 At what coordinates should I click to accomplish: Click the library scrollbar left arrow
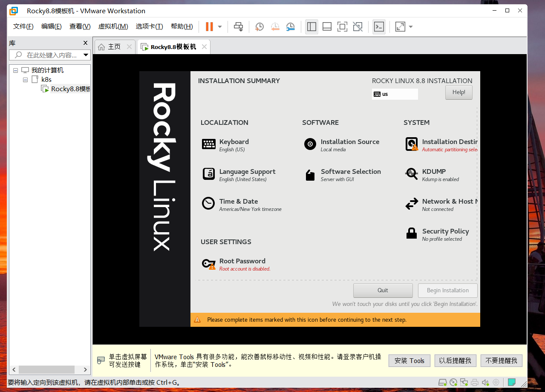pos(14,369)
